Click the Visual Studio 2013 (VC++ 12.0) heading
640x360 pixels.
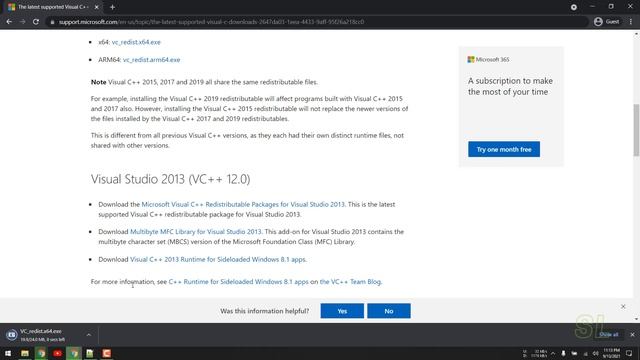pos(171,179)
